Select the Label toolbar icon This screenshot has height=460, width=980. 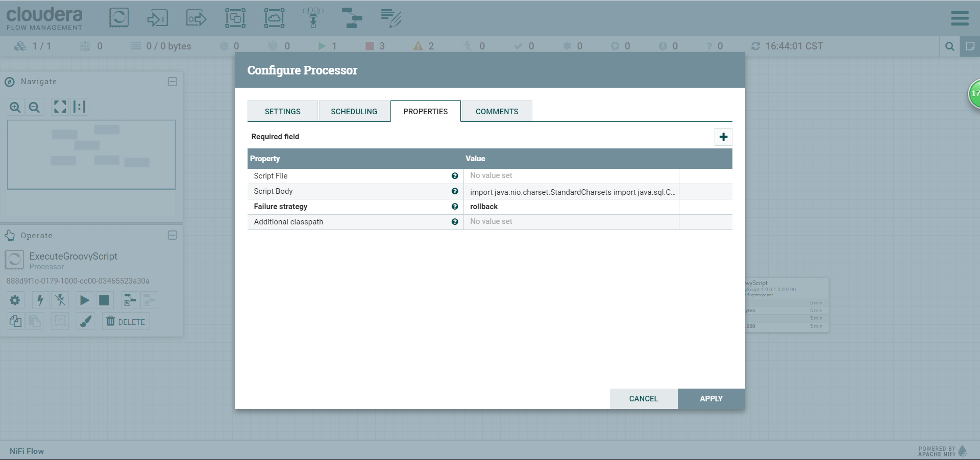[391, 18]
